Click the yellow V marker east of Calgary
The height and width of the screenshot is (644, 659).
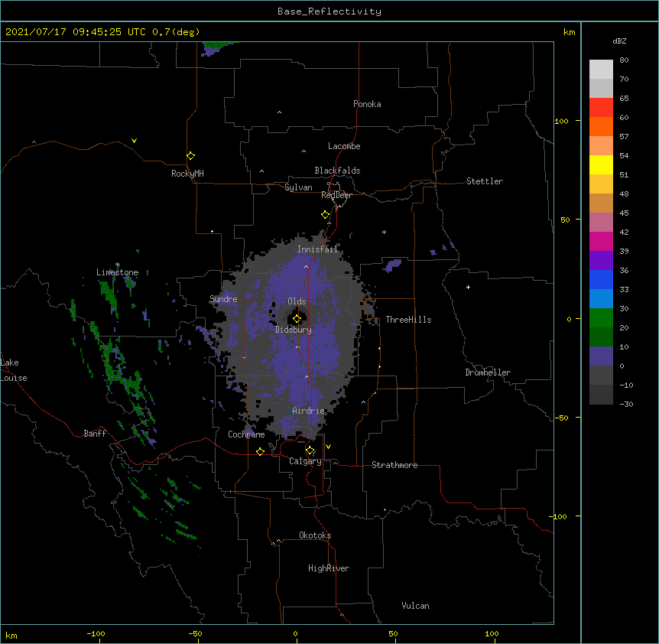(x=328, y=447)
